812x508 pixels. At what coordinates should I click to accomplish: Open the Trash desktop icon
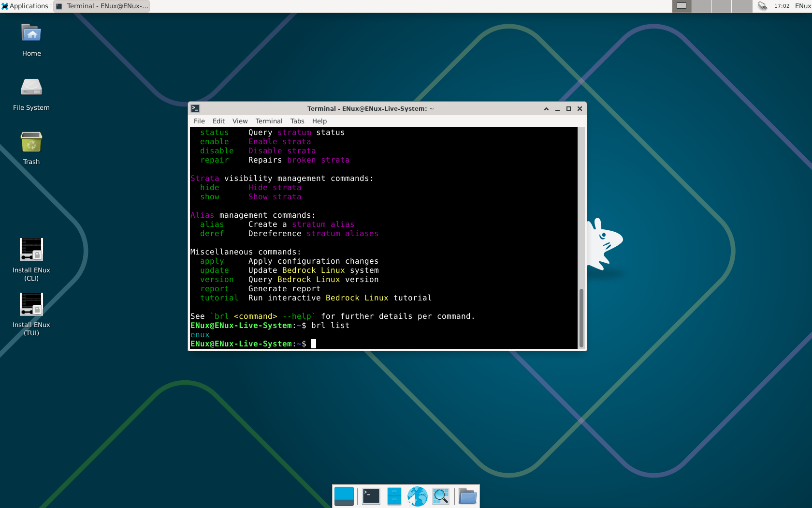pos(31,148)
